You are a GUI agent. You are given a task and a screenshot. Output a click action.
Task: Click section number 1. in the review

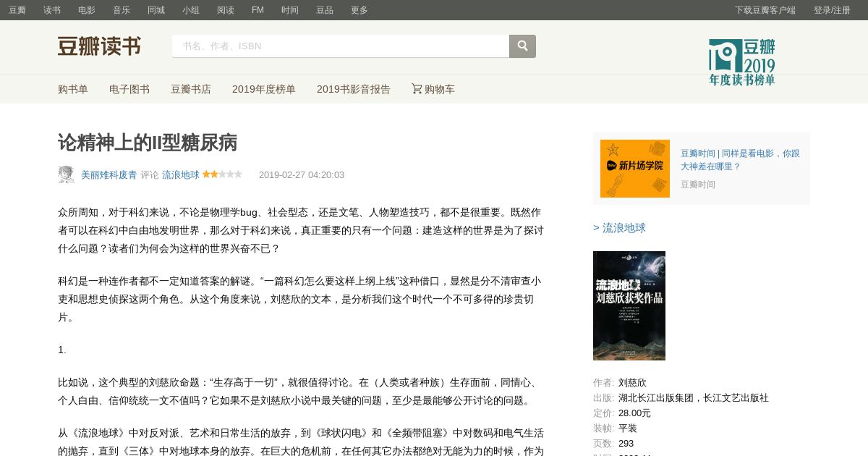tap(62, 350)
